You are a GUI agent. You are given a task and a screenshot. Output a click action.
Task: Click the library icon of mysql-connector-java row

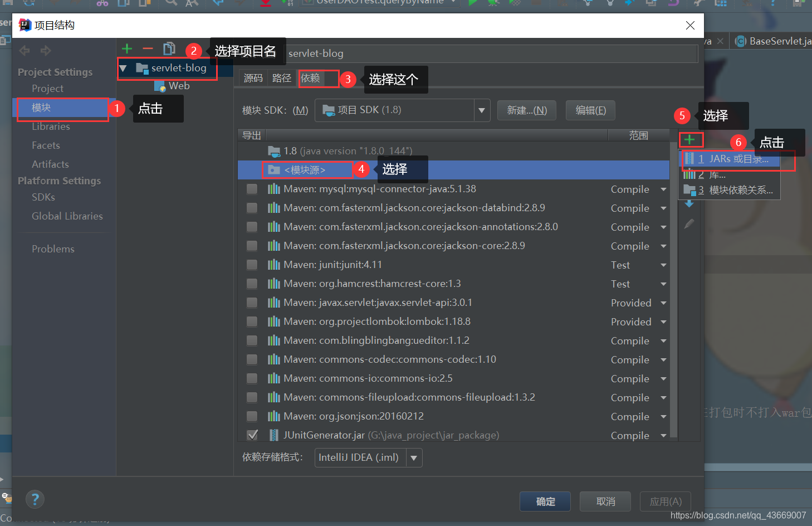pyautogui.click(x=273, y=189)
